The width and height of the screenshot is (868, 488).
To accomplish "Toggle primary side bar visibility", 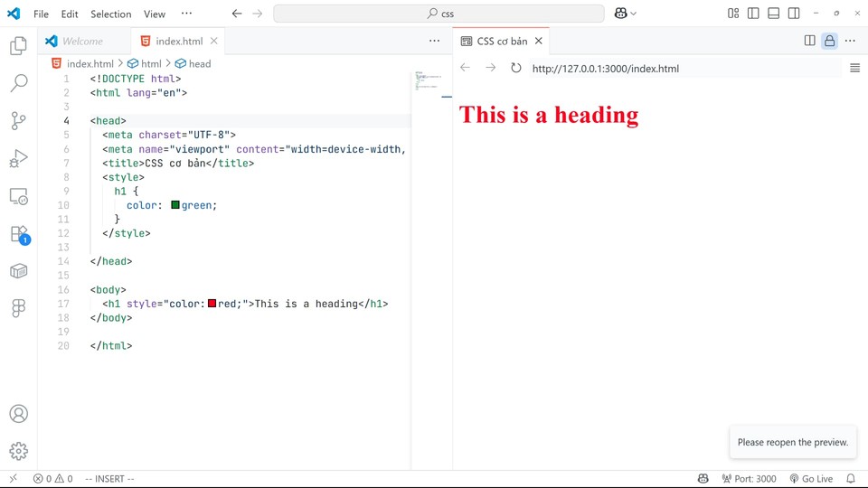I will 753,14.
